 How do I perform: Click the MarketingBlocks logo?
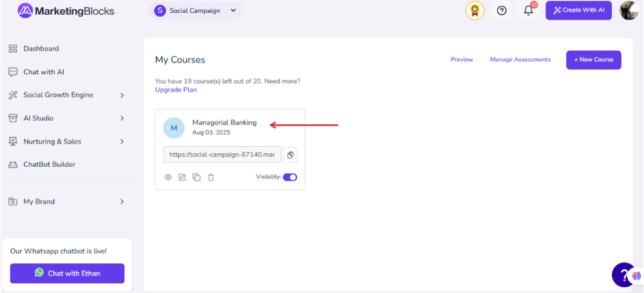66,11
